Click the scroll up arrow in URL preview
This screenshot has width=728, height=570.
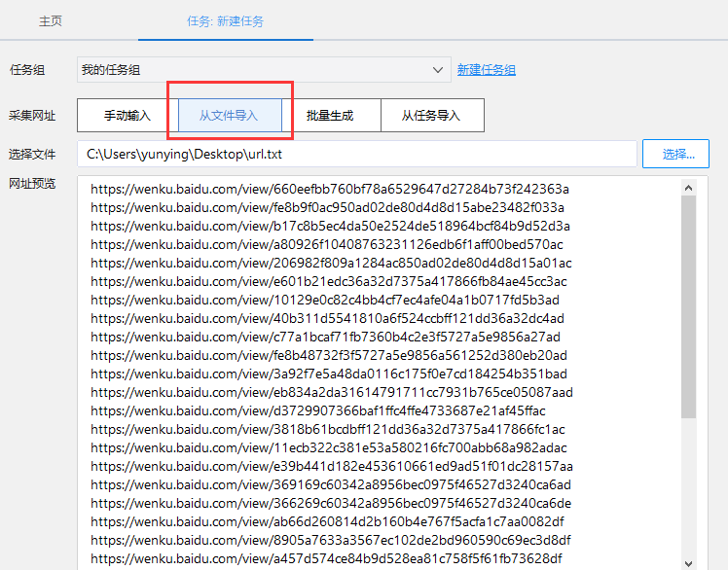click(x=688, y=188)
